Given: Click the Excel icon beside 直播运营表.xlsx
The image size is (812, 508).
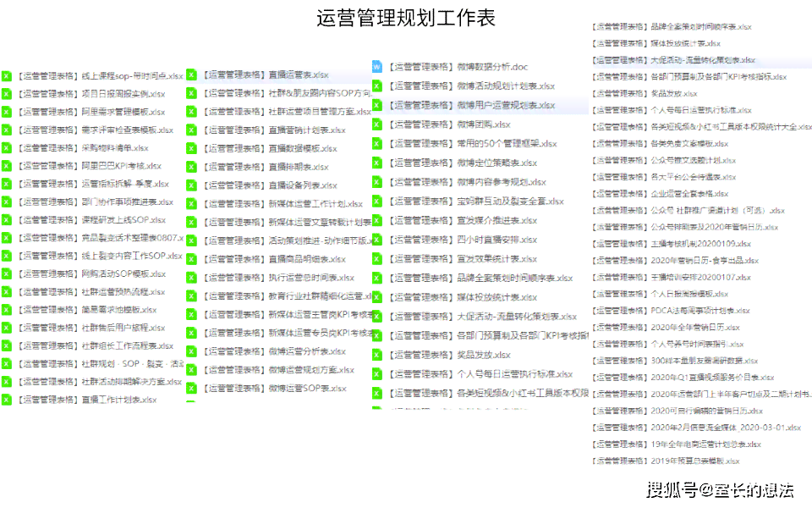Looking at the screenshot, I should [x=192, y=75].
